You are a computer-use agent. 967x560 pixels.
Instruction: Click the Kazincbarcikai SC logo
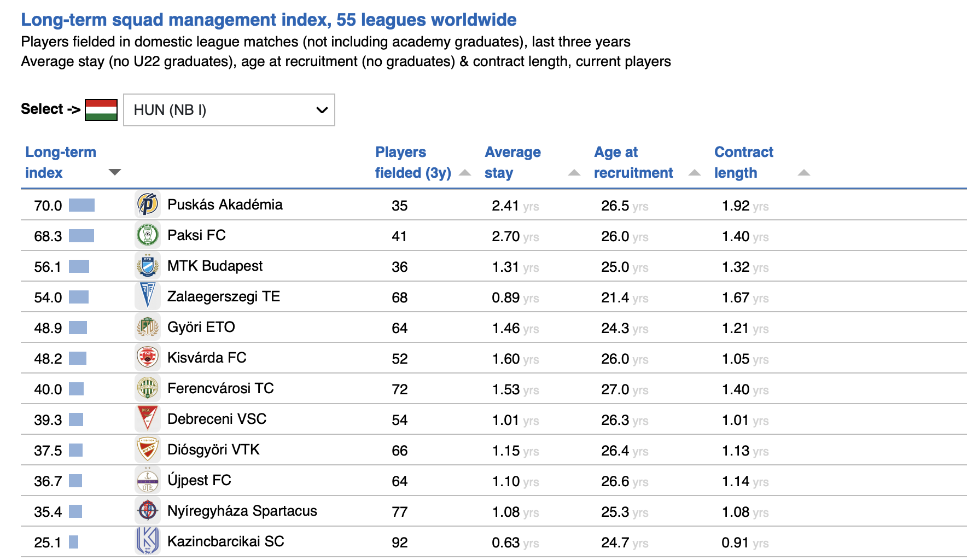click(x=147, y=542)
